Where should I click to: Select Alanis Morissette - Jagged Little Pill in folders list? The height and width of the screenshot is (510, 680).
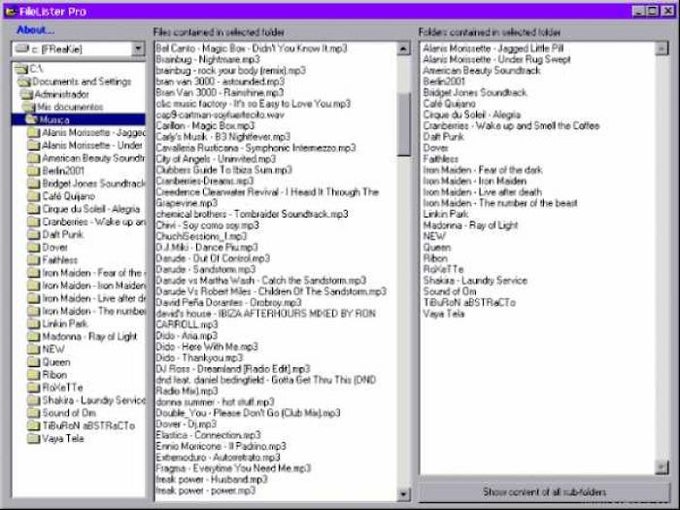click(493, 49)
